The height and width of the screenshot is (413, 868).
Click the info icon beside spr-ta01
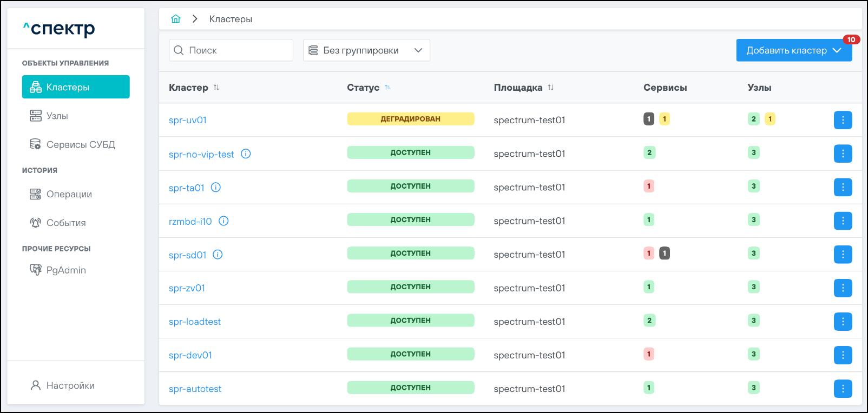click(216, 188)
